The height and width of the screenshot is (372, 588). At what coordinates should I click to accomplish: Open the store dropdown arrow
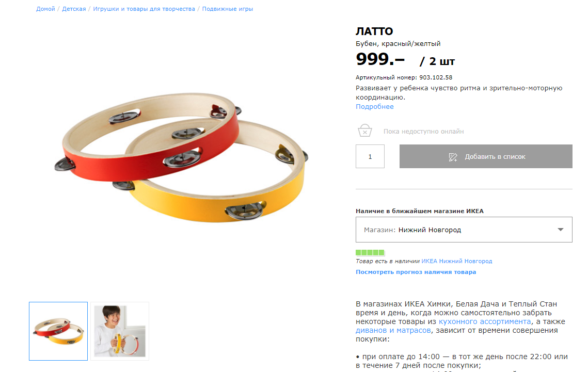560,230
